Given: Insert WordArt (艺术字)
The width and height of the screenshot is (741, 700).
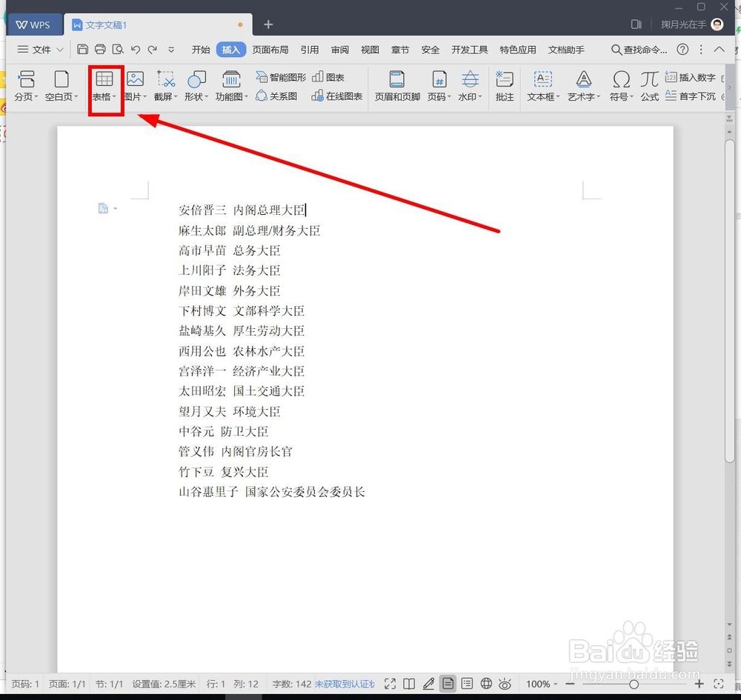Looking at the screenshot, I should 584,85.
